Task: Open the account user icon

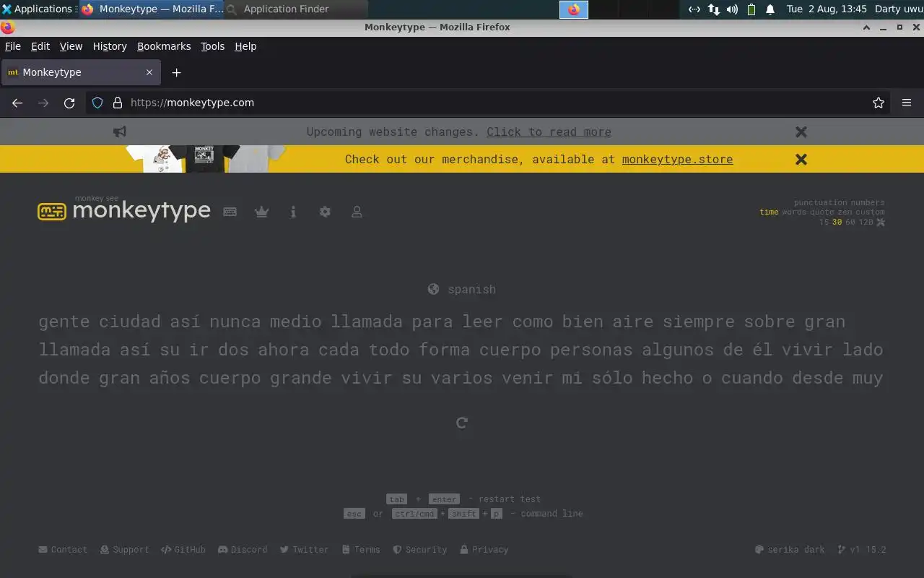Action: (x=357, y=212)
